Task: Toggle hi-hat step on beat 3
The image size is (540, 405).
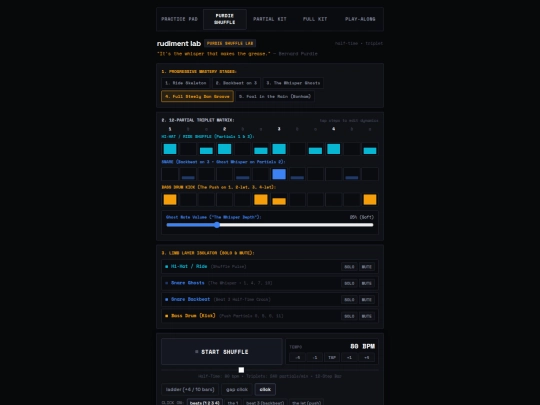Action: 279,149
